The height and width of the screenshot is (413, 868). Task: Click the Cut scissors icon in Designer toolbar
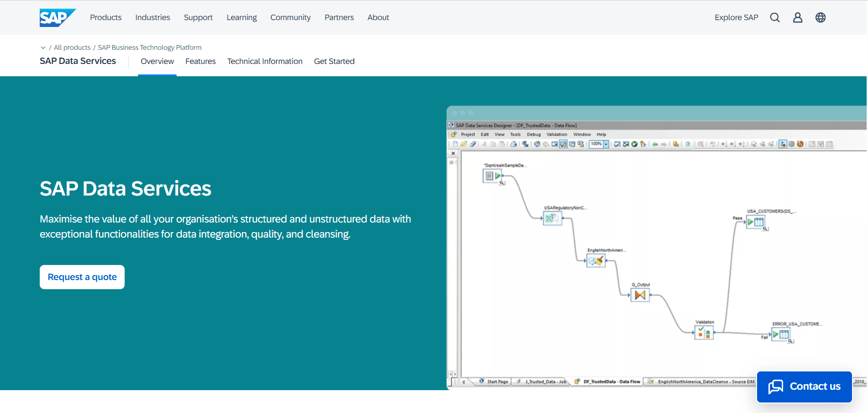484,144
